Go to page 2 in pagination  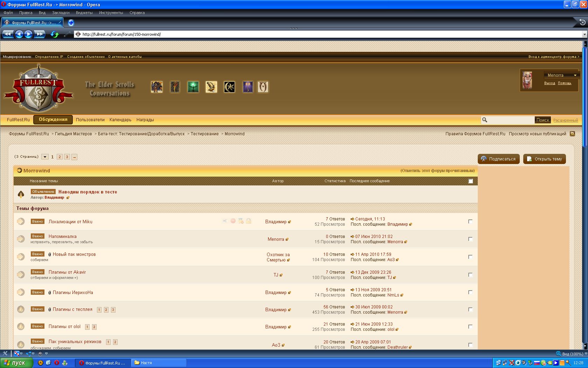pyautogui.click(x=59, y=157)
